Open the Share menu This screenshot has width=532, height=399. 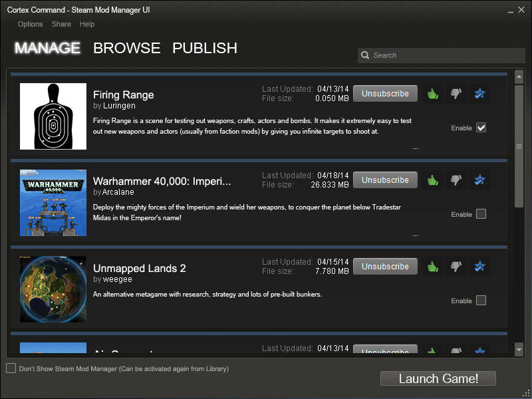pos(61,24)
